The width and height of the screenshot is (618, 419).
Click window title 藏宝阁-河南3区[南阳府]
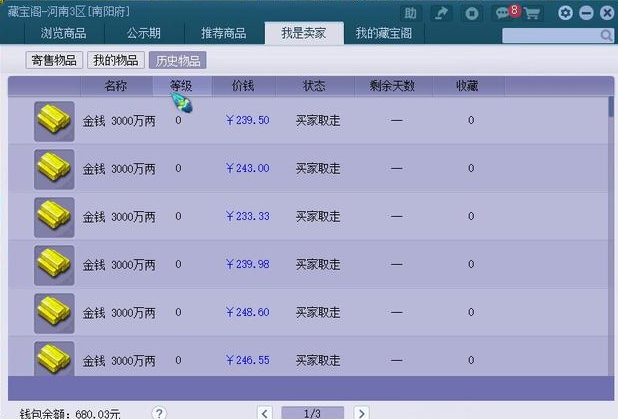(69, 11)
